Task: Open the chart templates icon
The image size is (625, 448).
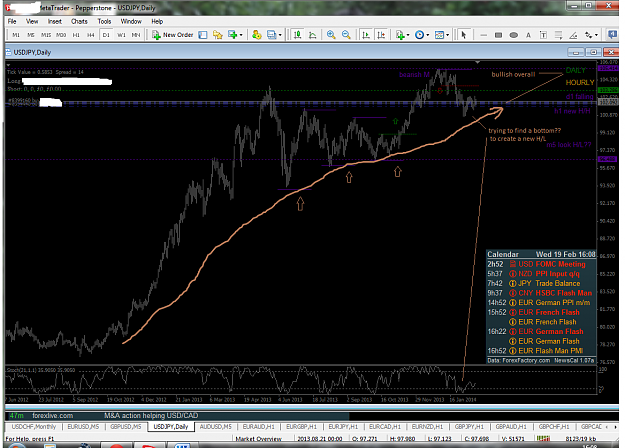Action: pos(439,35)
